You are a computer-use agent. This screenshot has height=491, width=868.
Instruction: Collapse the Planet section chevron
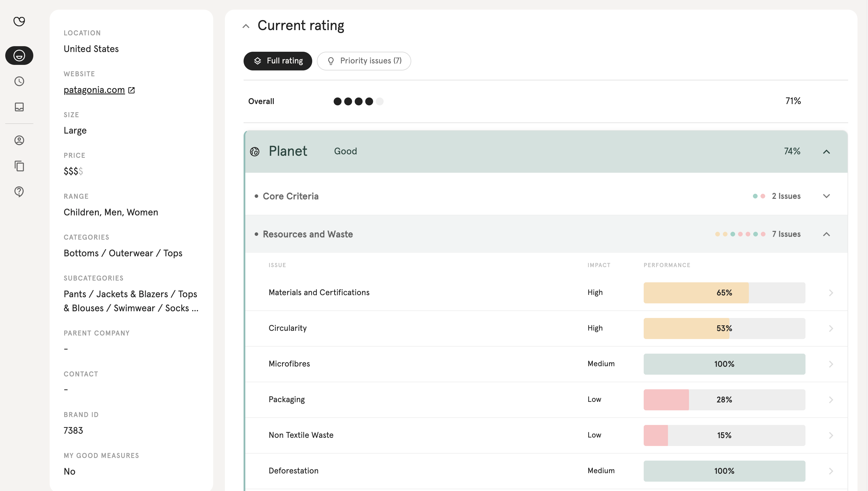[827, 152]
